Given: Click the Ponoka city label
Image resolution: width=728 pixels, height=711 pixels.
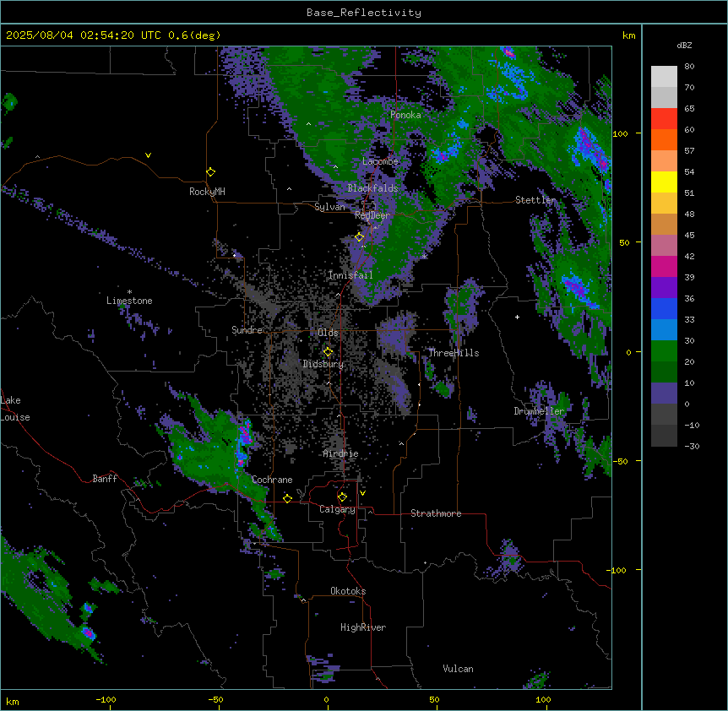Looking at the screenshot, I should pos(405,115).
